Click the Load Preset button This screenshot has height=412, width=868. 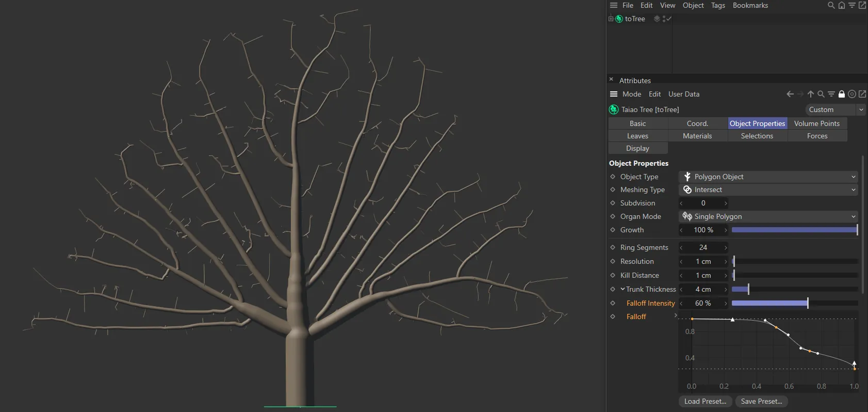(x=705, y=401)
